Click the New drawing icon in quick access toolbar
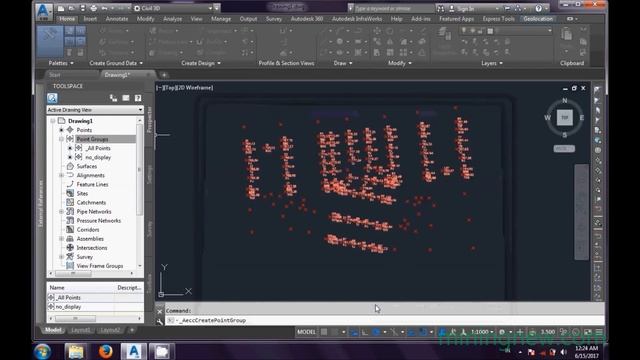This screenshot has height=360, width=640. [61, 9]
